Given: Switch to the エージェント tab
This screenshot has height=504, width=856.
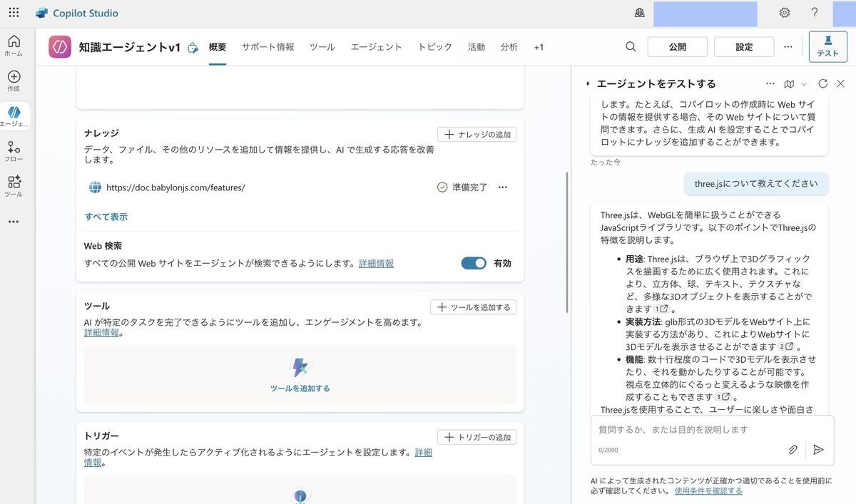Looking at the screenshot, I should [x=377, y=47].
